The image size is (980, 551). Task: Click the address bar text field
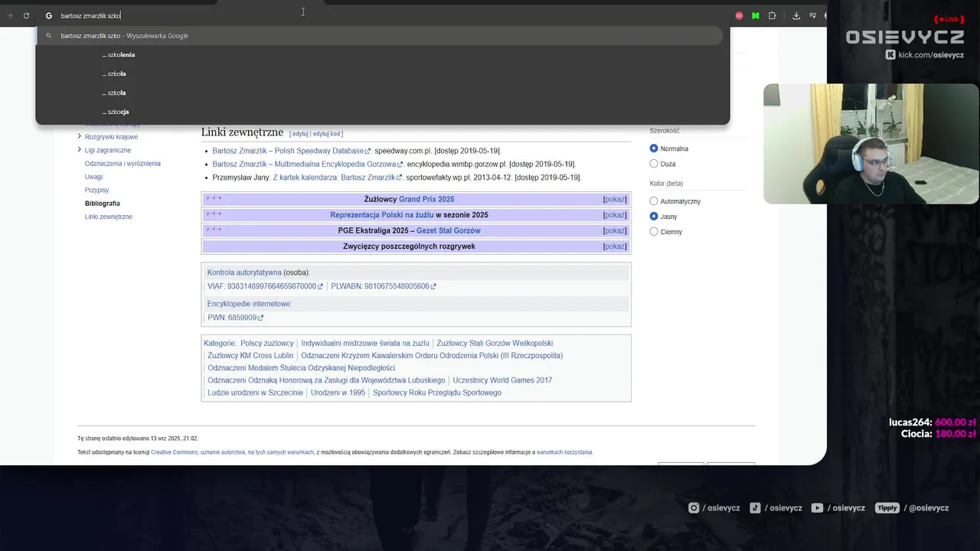(x=383, y=15)
